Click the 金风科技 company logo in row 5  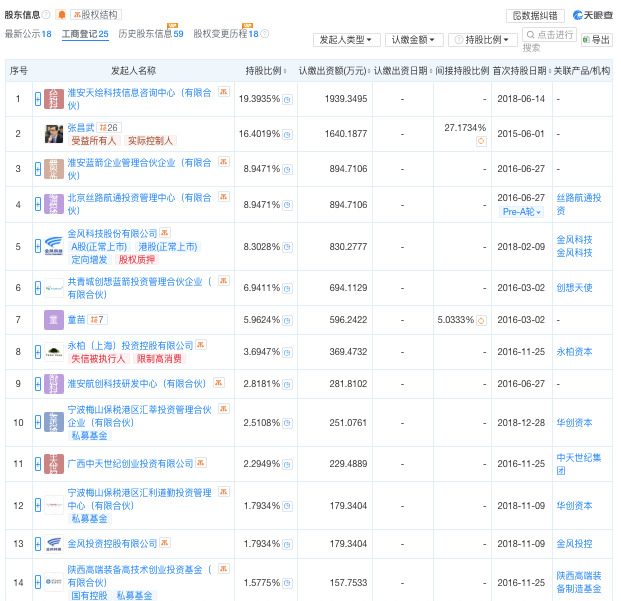(x=53, y=246)
